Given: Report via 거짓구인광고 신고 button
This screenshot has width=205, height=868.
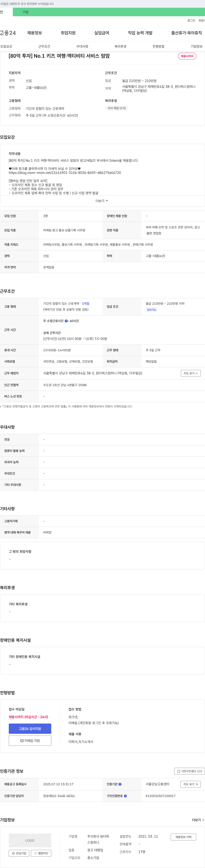Looking at the screenshot, I should point(189,771).
